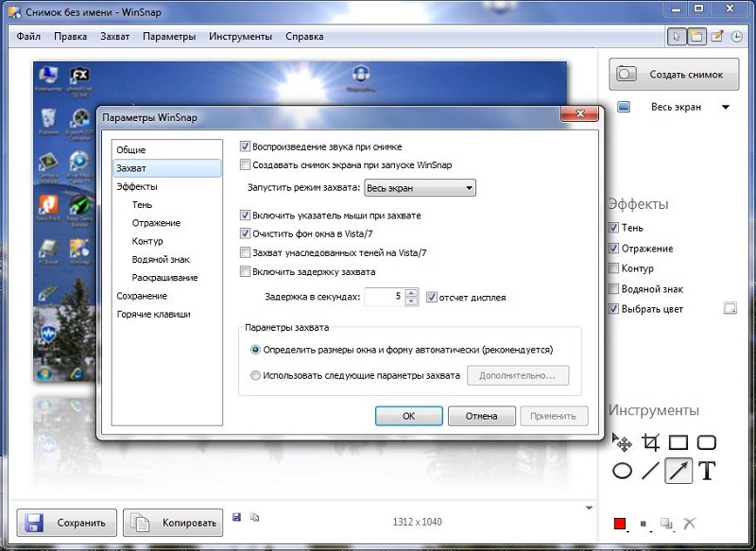Click the mouse pointer icon in the top toolbar
The image size is (756, 551).
pos(677,37)
